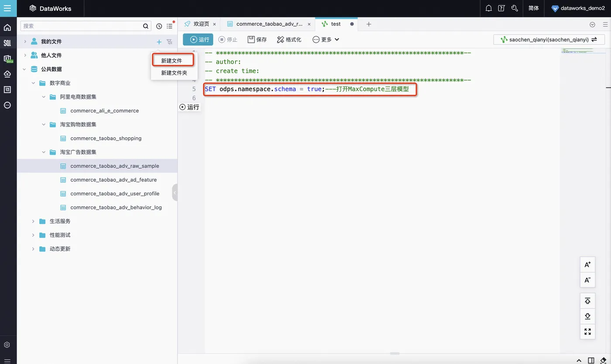Open the history clock icon

tap(159, 26)
